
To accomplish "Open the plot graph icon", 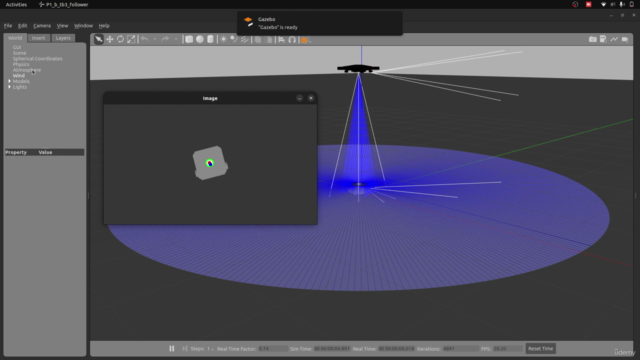I will [614, 39].
